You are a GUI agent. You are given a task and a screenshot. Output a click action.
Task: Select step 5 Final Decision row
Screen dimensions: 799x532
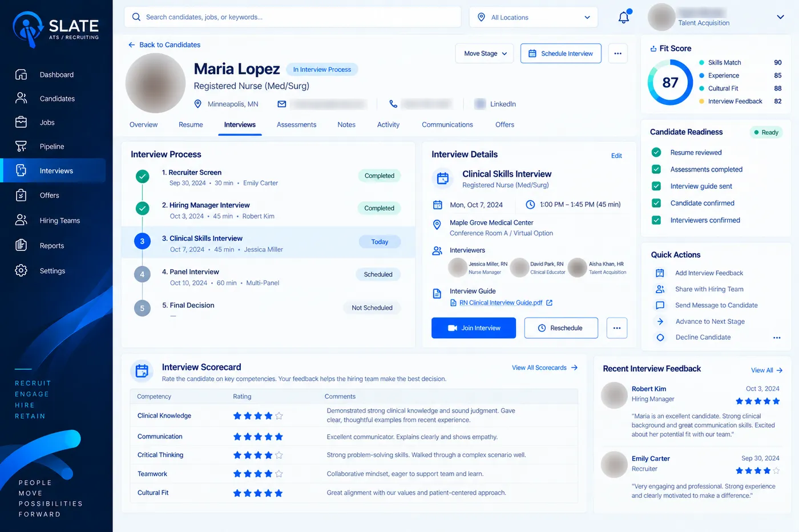[x=268, y=310]
